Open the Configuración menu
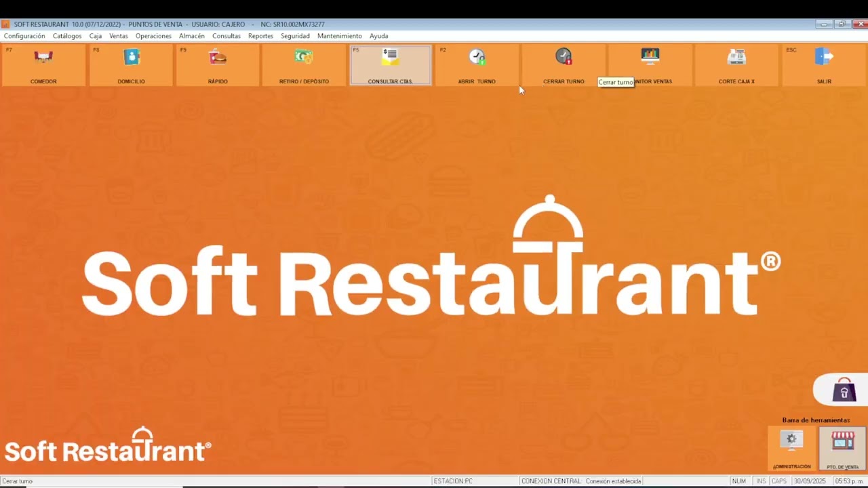This screenshot has height=488, width=868. point(24,36)
